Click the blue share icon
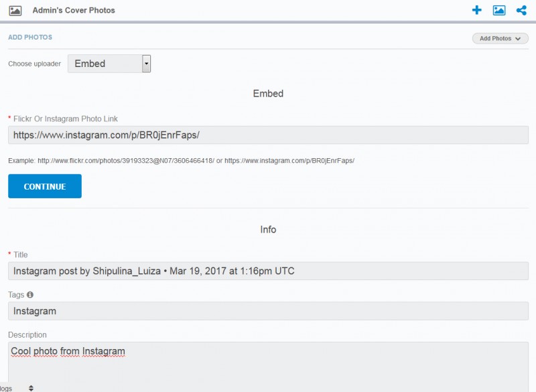Screen dimensions: 536x392 tap(521, 10)
